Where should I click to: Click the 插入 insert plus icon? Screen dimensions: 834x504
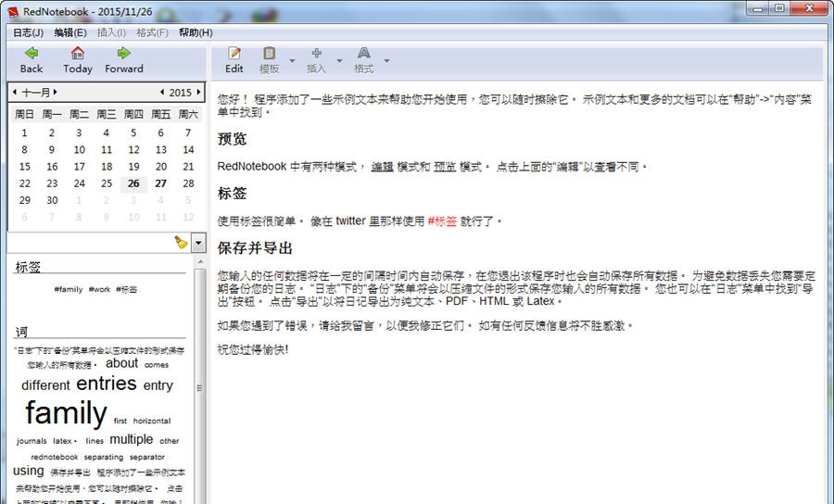(x=317, y=53)
